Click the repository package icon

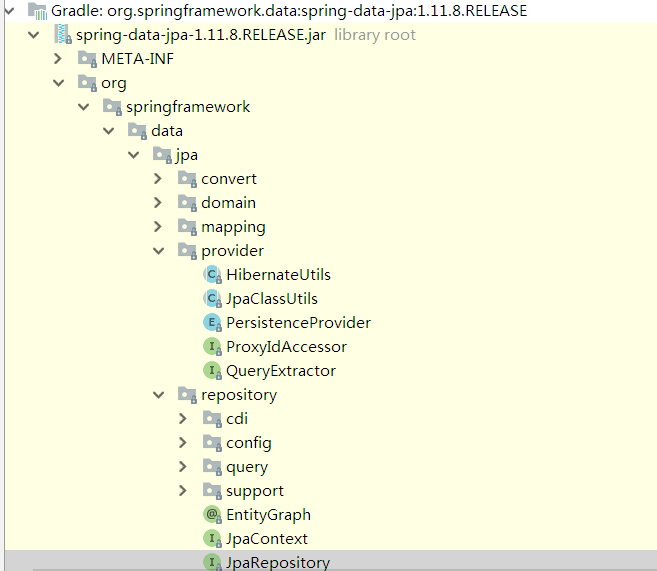pos(187,395)
